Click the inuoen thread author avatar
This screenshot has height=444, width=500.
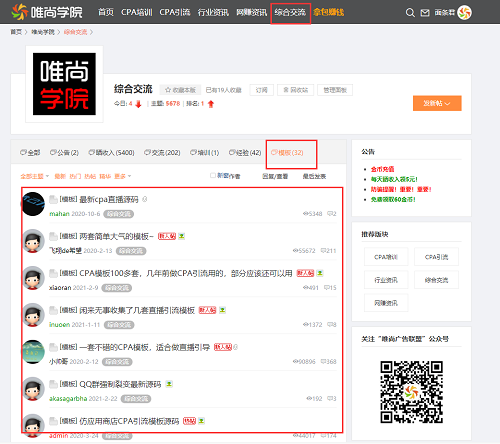point(33,315)
